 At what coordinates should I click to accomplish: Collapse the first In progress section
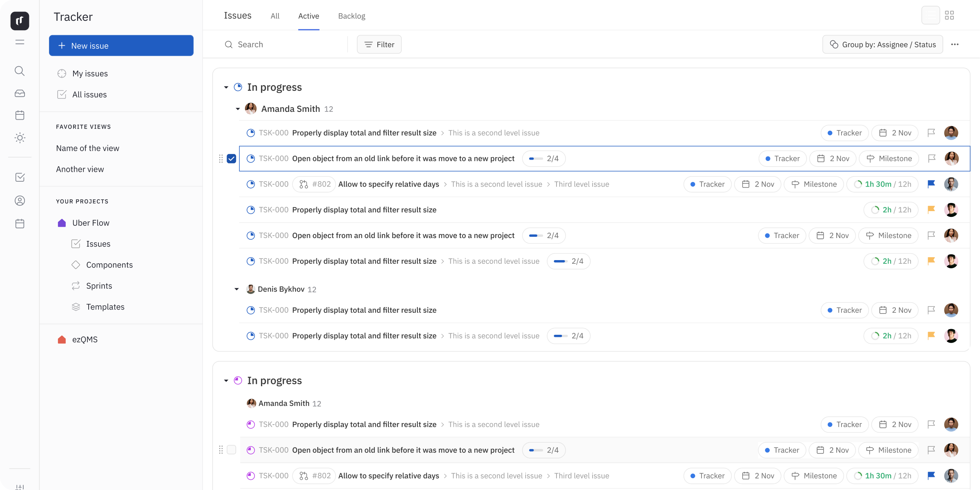(226, 87)
